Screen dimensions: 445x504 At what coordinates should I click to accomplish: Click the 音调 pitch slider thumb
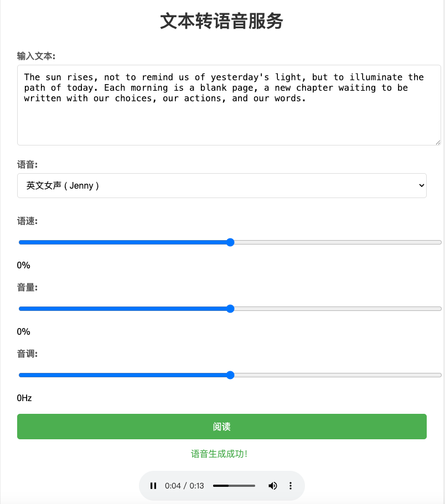point(230,375)
